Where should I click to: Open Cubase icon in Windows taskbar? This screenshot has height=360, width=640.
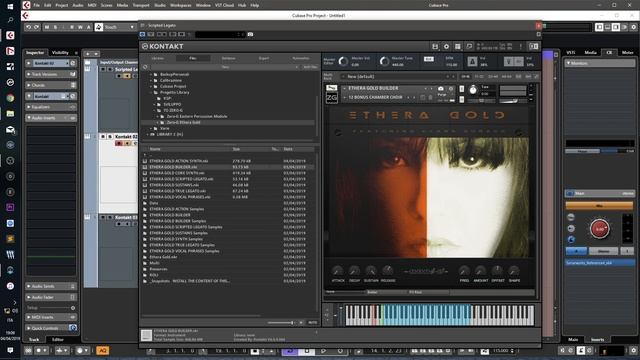coord(10,36)
